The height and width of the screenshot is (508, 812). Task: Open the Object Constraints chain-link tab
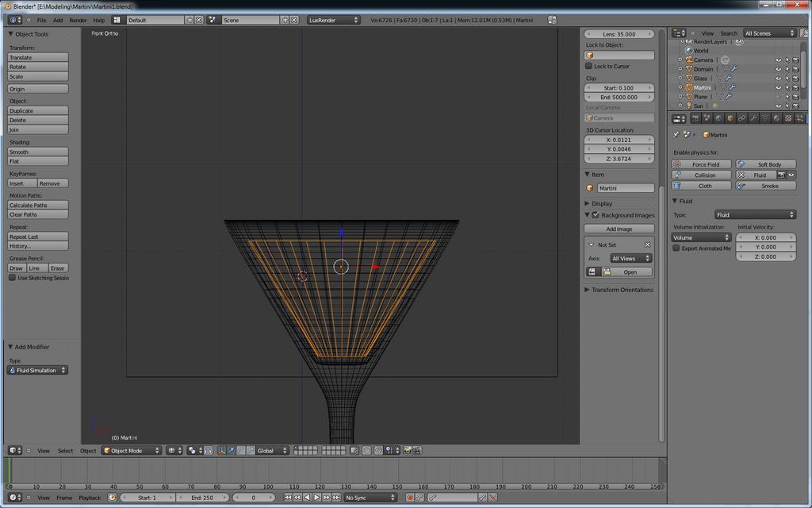pos(741,119)
